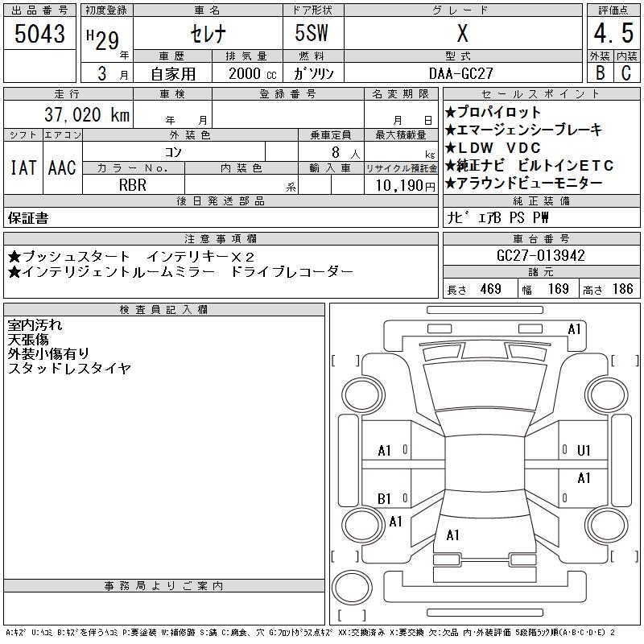Select the セールスポイント header
This screenshot has height=644, width=644.
(x=541, y=94)
